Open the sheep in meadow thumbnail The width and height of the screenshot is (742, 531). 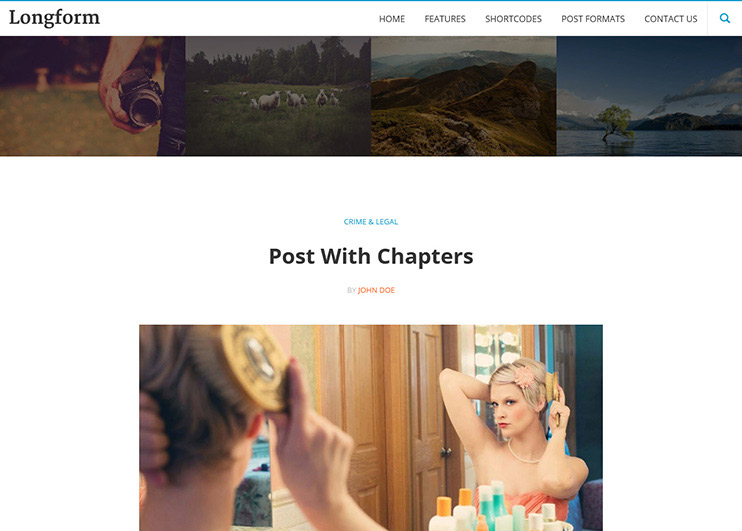pos(278,96)
